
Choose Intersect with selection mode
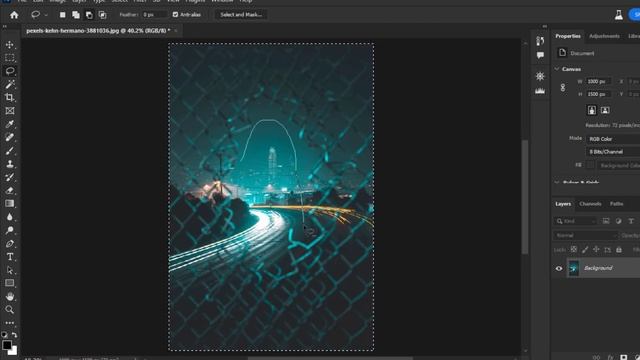[102, 15]
